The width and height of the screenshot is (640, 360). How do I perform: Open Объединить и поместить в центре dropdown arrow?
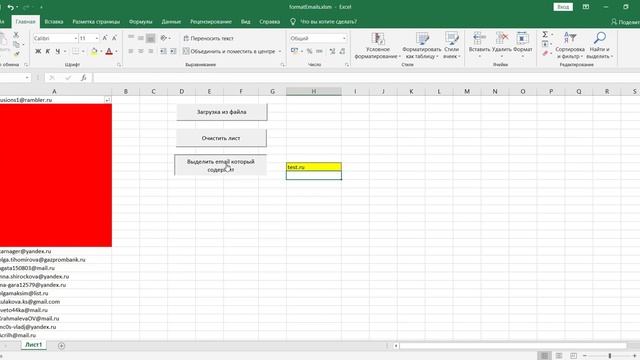coord(280,51)
